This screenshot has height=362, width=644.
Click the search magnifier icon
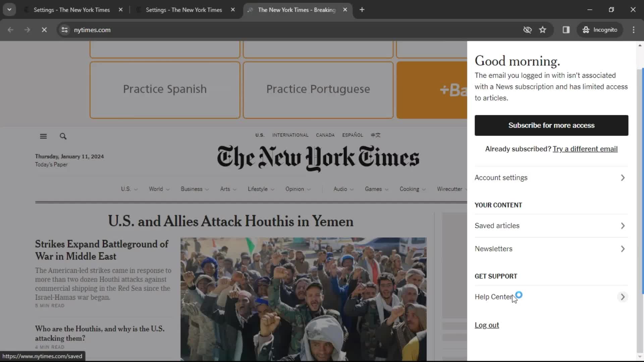(63, 136)
